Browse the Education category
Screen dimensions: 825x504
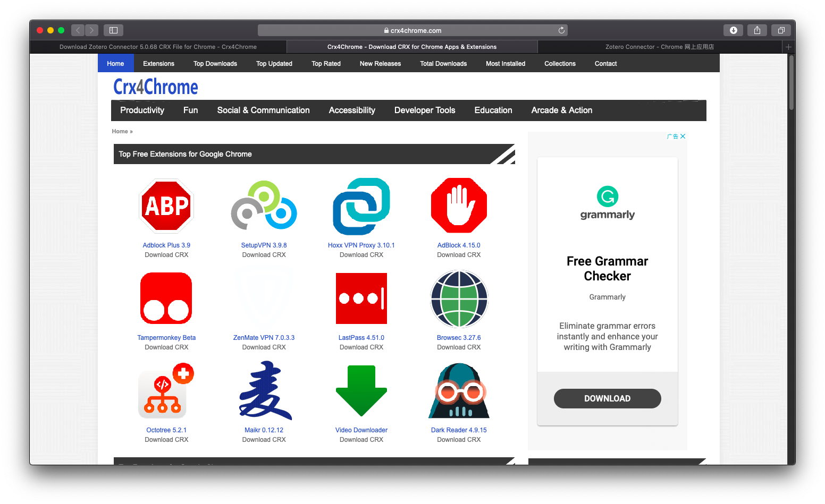pyautogui.click(x=493, y=110)
